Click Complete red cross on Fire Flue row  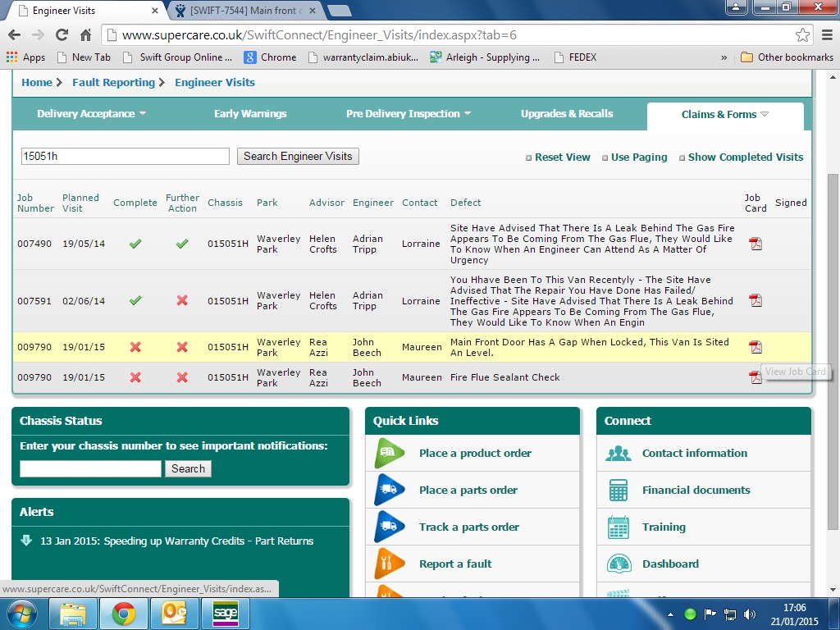[135, 377]
